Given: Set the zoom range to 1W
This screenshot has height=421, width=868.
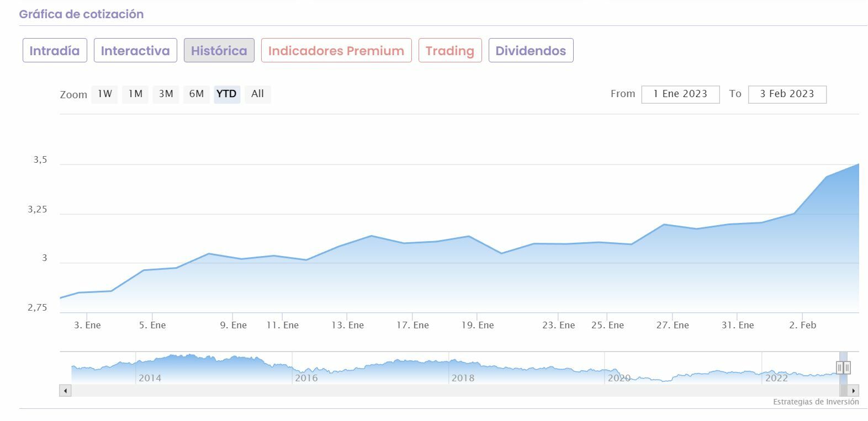Looking at the screenshot, I should click(x=105, y=94).
